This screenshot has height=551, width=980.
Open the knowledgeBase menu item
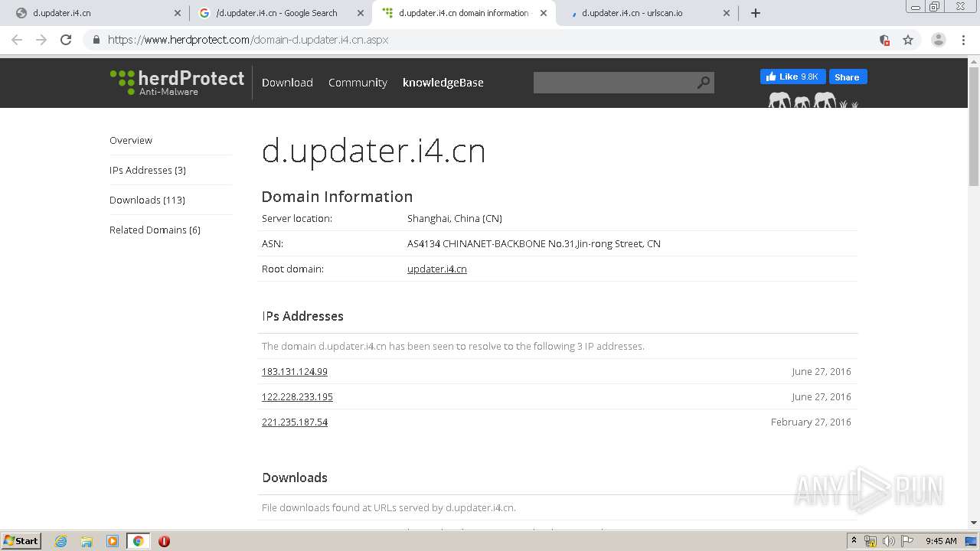[443, 83]
